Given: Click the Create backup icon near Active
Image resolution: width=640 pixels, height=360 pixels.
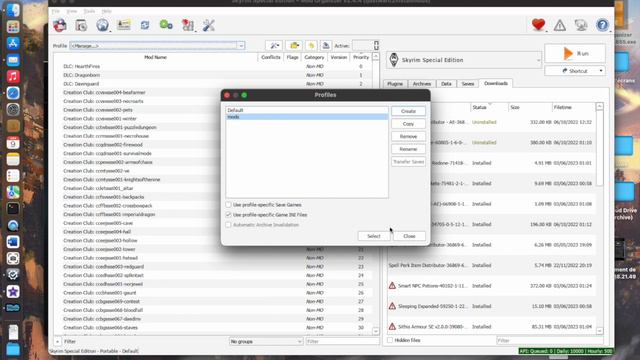Looking at the screenshot, I should [x=326, y=46].
